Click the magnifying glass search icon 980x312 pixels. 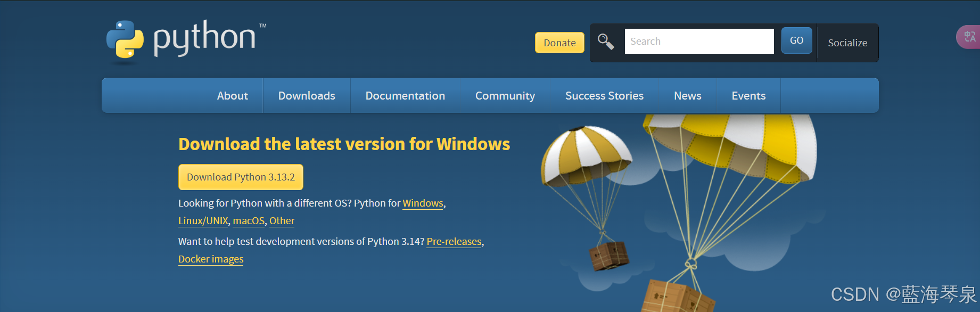coord(606,42)
